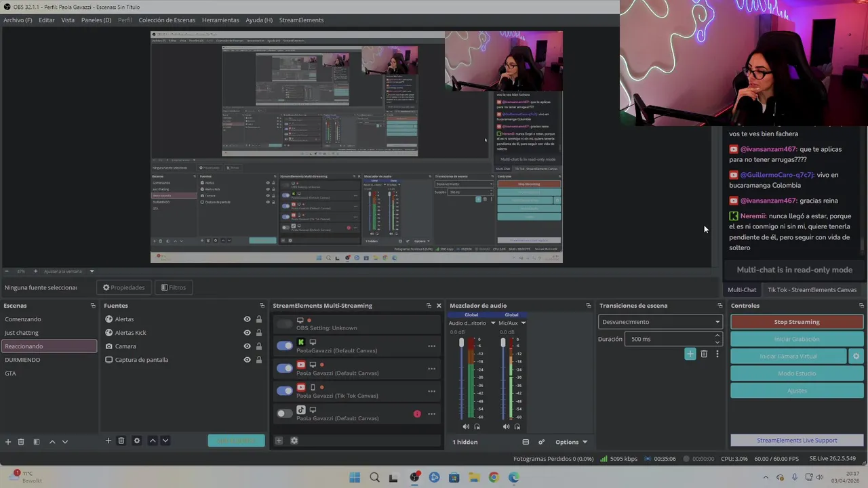Open transition properties three-dot menu
Image resolution: width=868 pixels, height=488 pixels.
tap(717, 354)
